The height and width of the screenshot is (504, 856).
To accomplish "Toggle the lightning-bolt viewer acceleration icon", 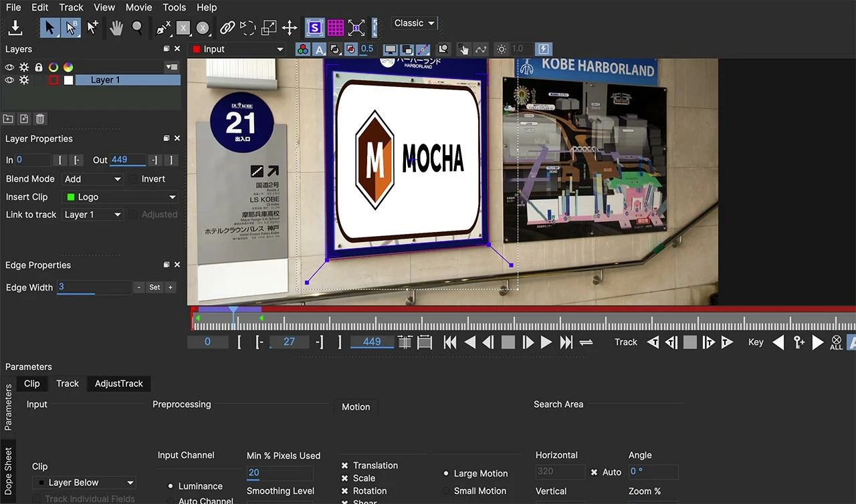I will point(544,49).
